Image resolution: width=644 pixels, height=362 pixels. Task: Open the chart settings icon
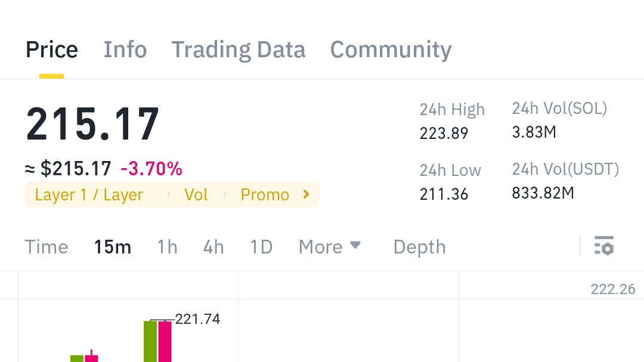tap(603, 246)
